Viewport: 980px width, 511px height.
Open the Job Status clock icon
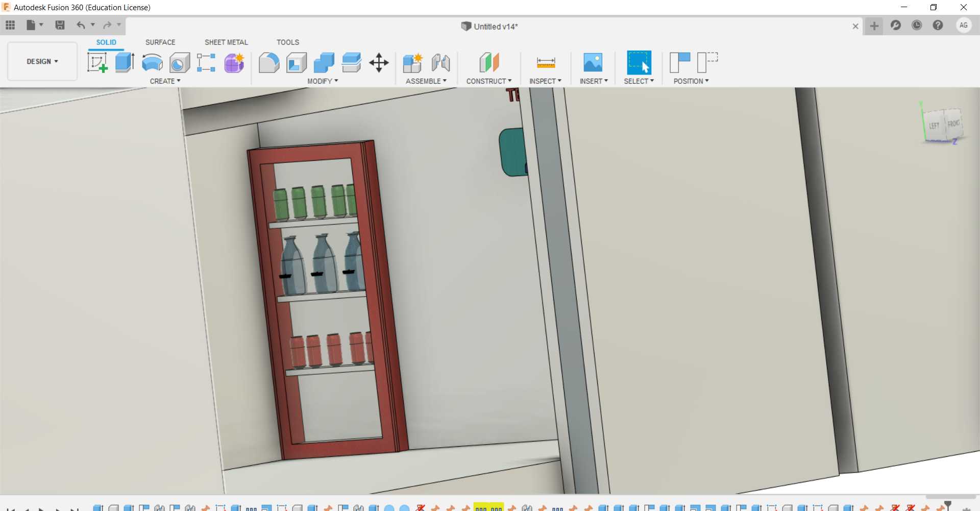(x=917, y=25)
